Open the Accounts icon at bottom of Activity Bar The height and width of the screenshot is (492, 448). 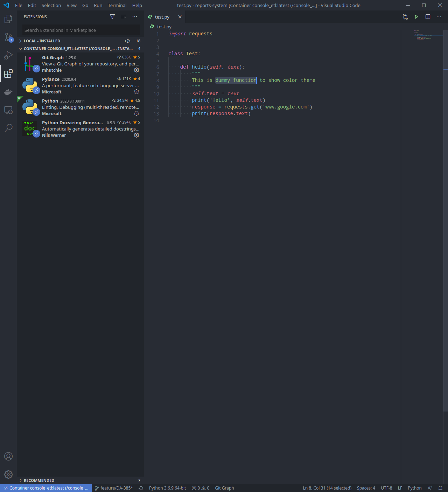[8, 456]
